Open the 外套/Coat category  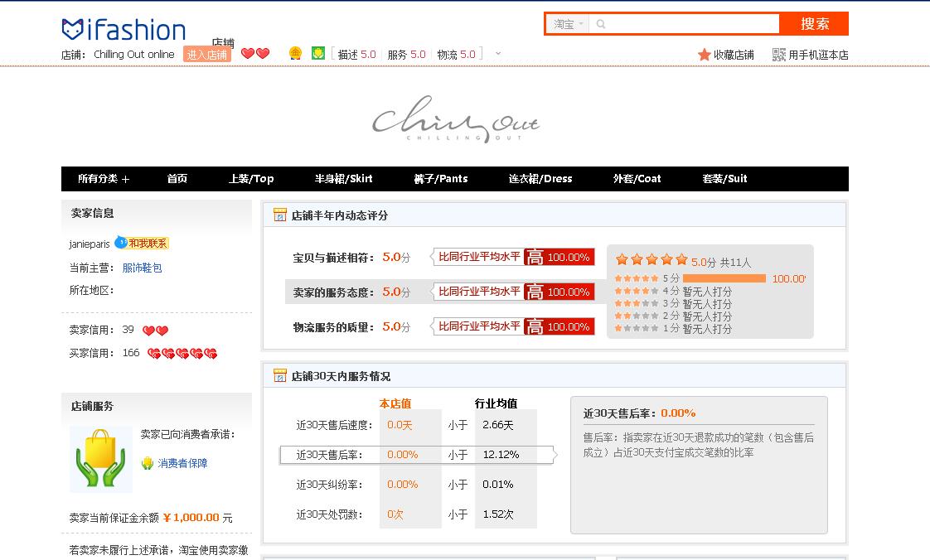pyautogui.click(x=637, y=178)
